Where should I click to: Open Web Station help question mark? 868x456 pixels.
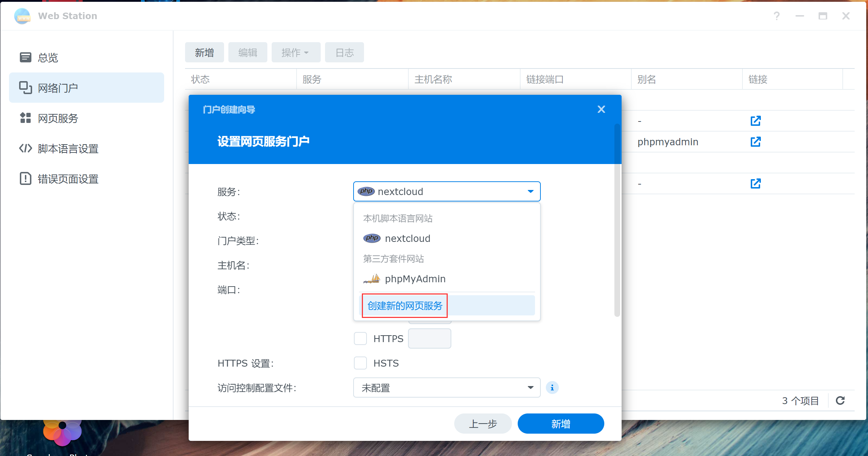(776, 16)
